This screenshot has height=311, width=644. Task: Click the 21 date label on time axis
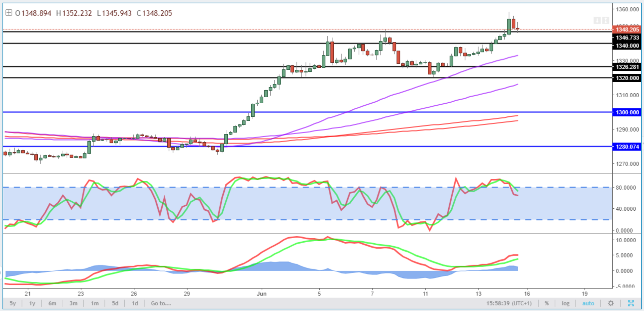point(28,293)
